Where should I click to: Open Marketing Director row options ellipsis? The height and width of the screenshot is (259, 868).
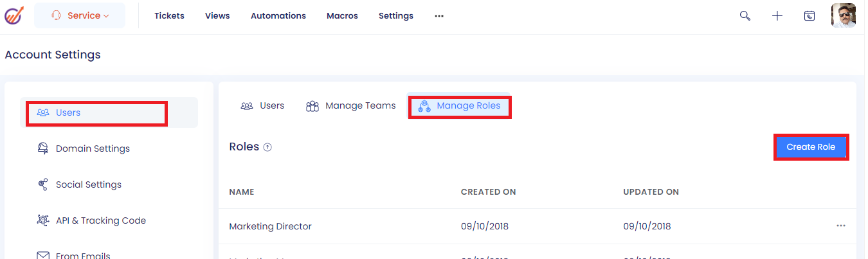pyautogui.click(x=841, y=226)
